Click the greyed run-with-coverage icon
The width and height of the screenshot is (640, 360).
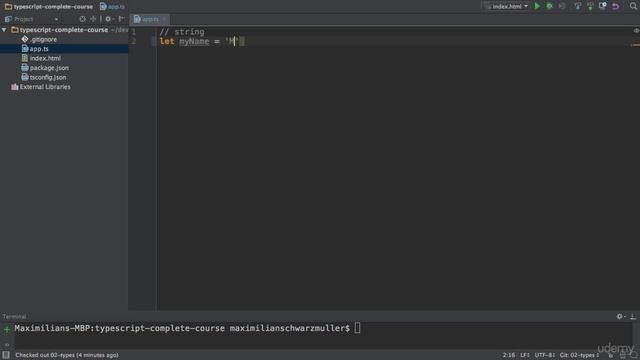pos(562,6)
